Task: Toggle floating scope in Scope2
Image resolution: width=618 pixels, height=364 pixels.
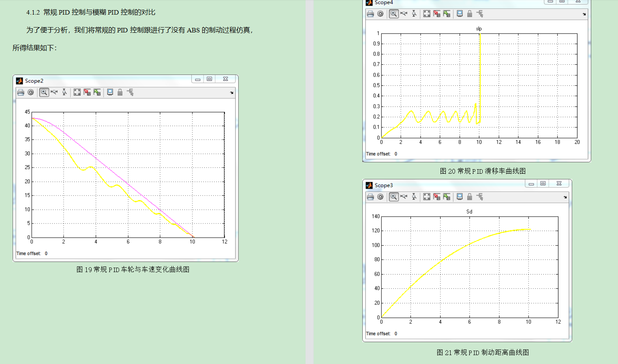Action: click(110, 92)
